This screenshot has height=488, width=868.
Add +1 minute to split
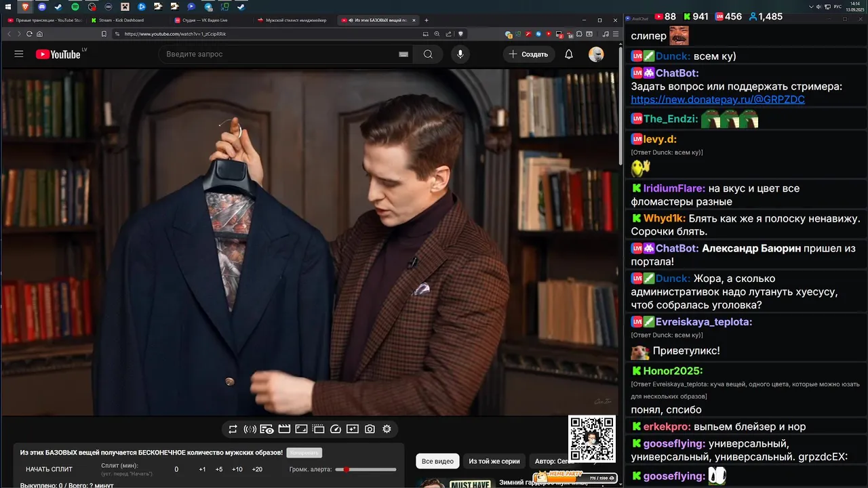(202, 469)
